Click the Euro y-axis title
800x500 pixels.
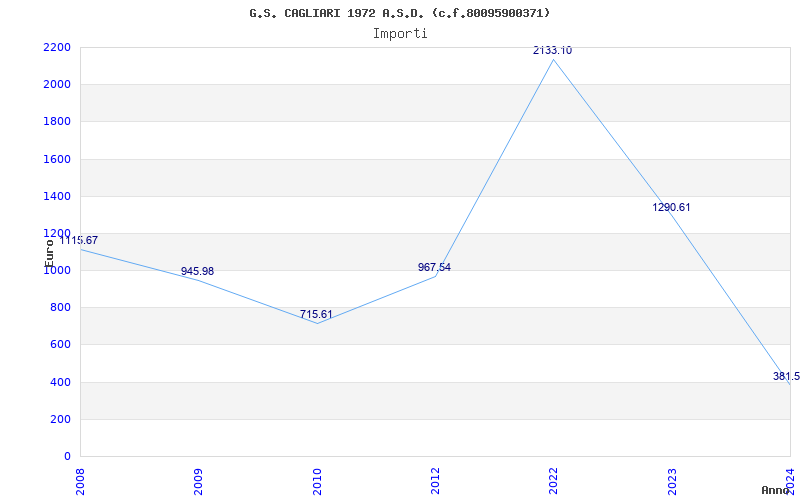[49, 253]
